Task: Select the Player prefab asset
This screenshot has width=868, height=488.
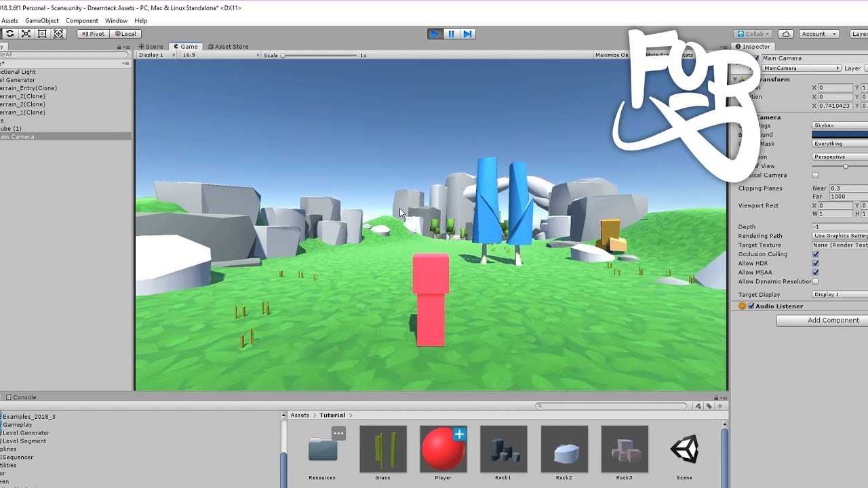Action: point(443,453)
